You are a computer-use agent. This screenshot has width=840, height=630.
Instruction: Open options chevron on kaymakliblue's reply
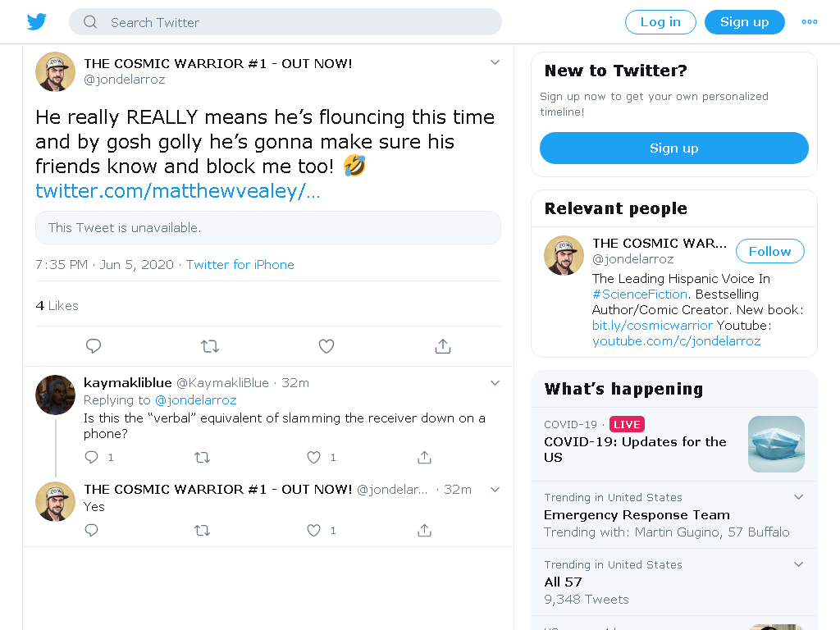click(495, 383)
